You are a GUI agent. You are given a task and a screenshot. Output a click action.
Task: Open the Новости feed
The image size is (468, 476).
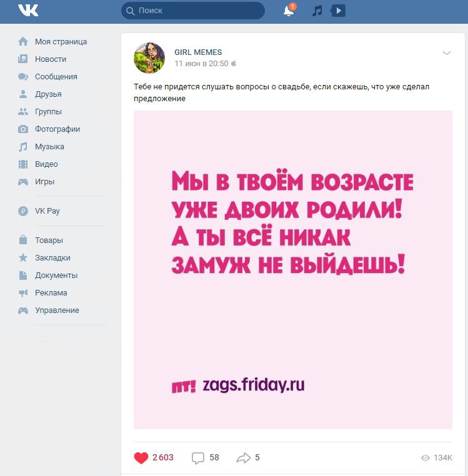click(51, 59)
